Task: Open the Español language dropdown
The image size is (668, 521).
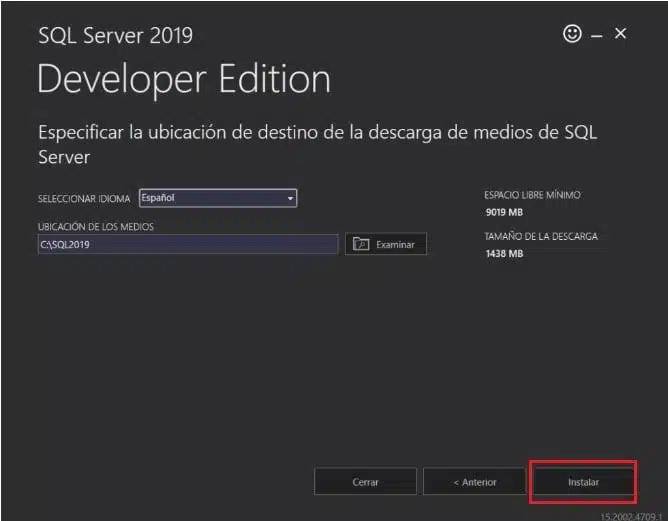Action: coord(218,198)
